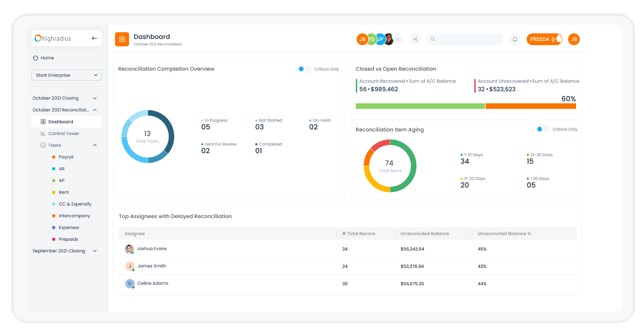Toggle Critical Only in Item Aging
644x335 pixels.
543,129
